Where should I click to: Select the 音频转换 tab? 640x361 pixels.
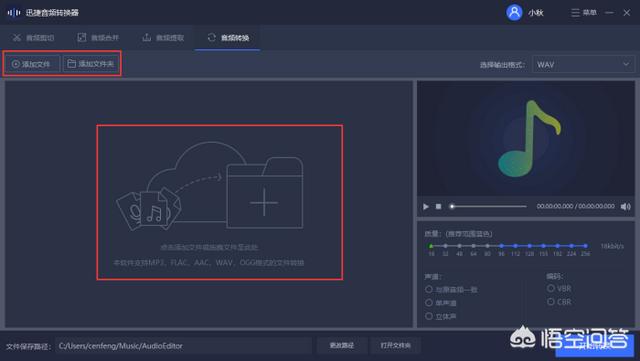pyautogui.click(x=228, y=38)
